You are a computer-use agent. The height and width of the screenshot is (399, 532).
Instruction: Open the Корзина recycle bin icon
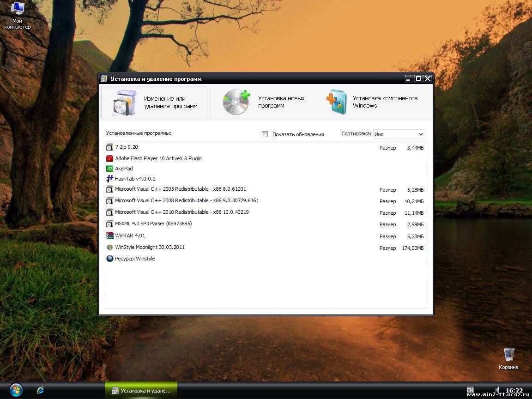point(508,359)
